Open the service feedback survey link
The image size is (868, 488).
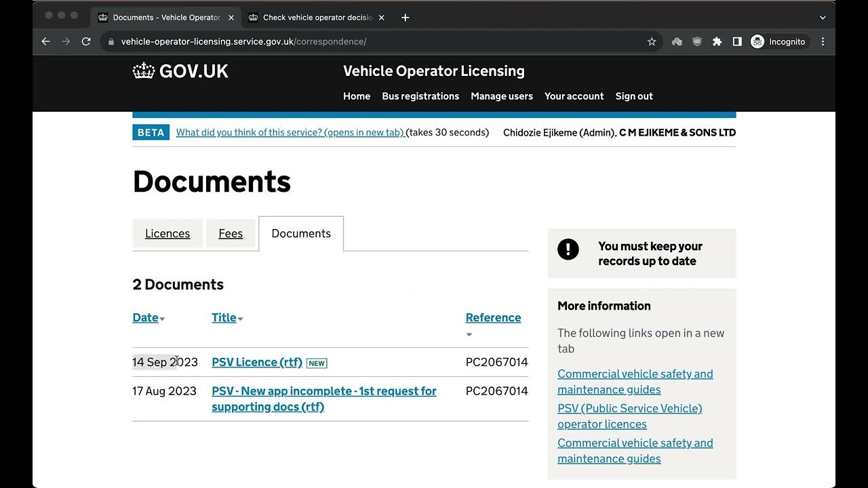(x=290, y=132)
